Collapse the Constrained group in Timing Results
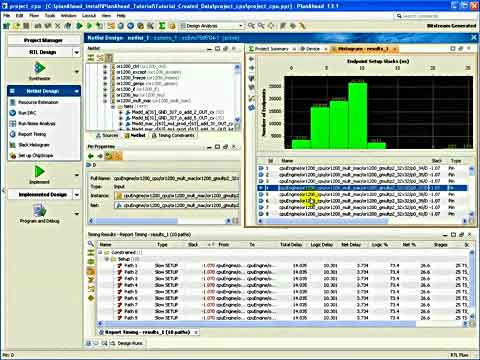Image resolution: width=480 pixels, height=360 pixels. (x=100, y=252)
